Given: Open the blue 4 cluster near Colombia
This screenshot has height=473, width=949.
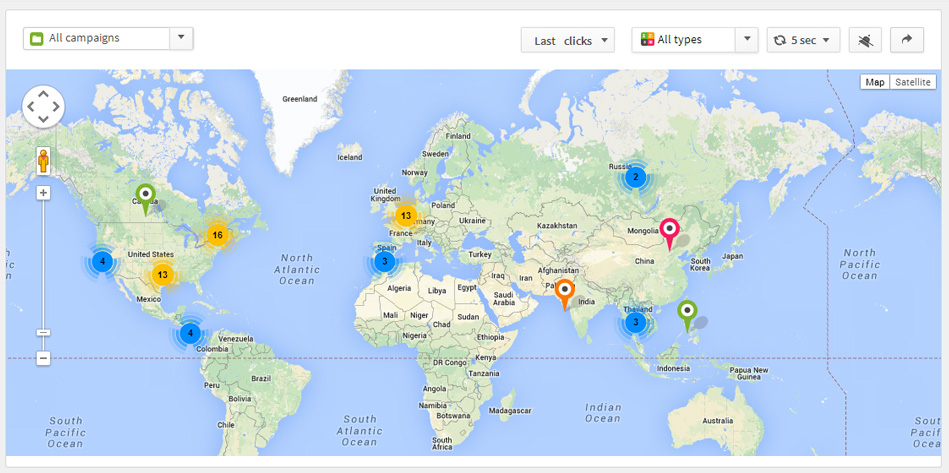Looking at the screenshot, I should click(x=190, y=333).
